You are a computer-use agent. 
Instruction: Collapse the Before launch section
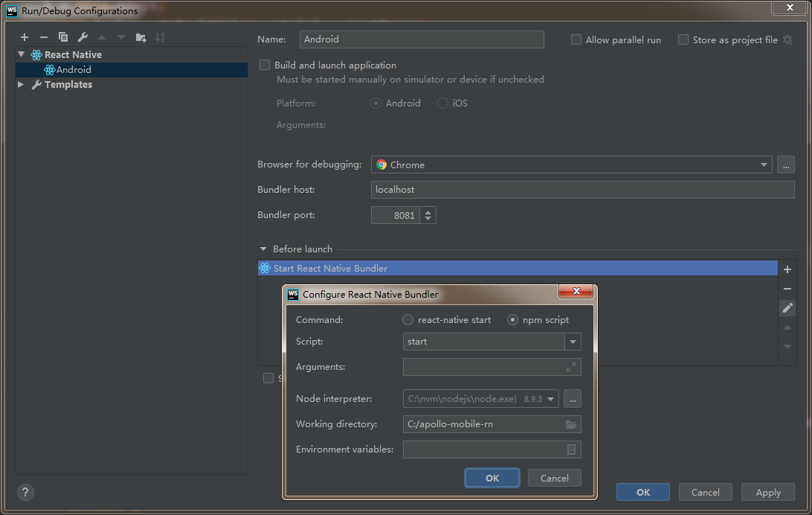pos(263,249)
